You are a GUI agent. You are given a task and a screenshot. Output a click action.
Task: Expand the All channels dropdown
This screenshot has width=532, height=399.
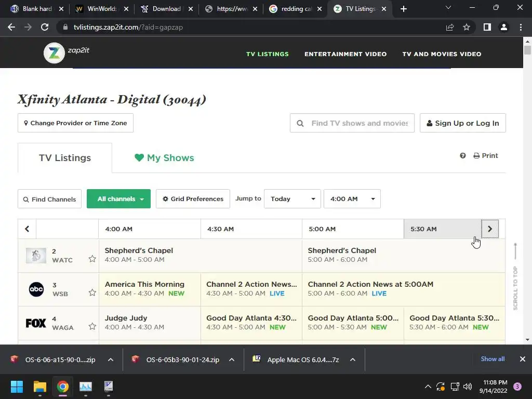point(119,199)
